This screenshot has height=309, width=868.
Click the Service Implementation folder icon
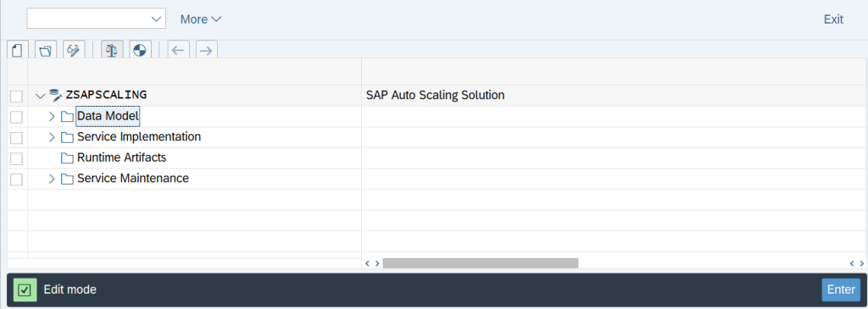click(68, 137)
